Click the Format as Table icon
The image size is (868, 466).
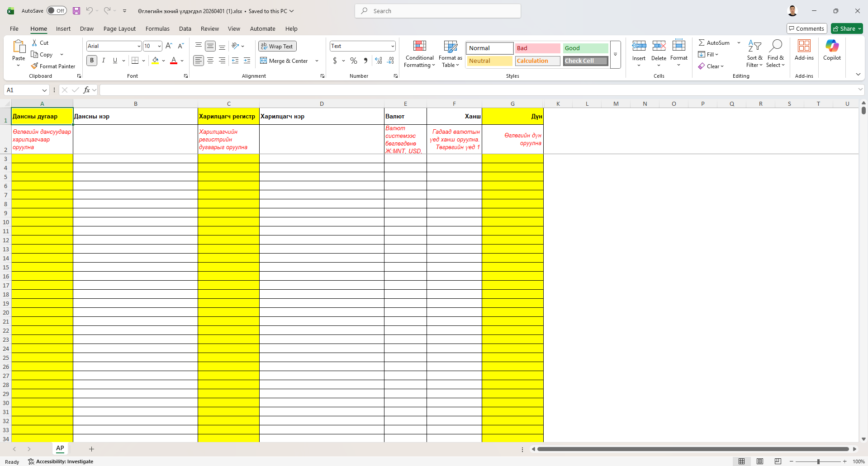coord(451,46)
